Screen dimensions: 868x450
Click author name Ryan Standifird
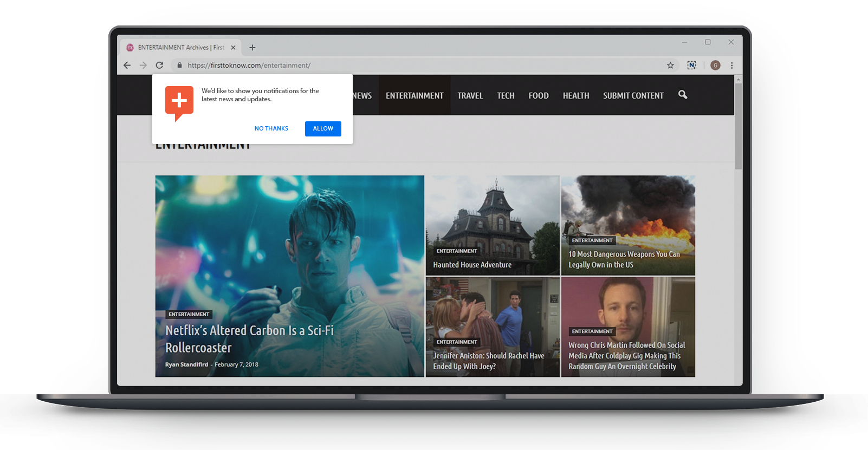click(x=186, y=364)
